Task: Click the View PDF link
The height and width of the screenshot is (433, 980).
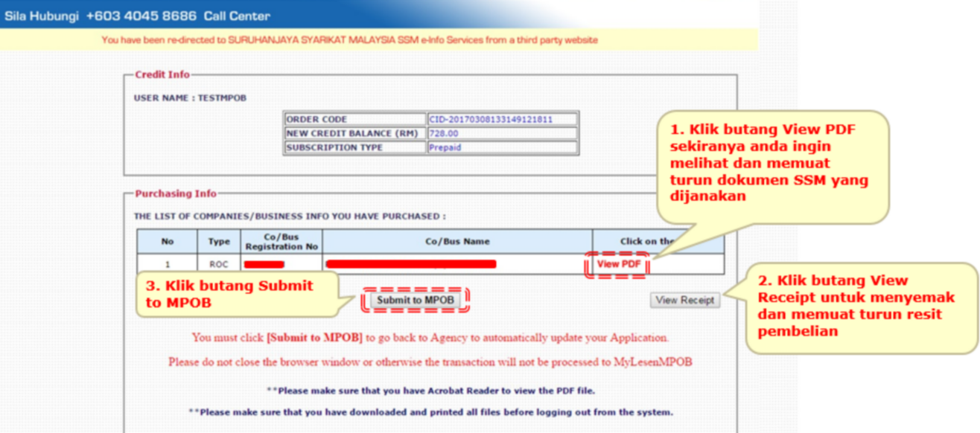Action: click(618, 264)
